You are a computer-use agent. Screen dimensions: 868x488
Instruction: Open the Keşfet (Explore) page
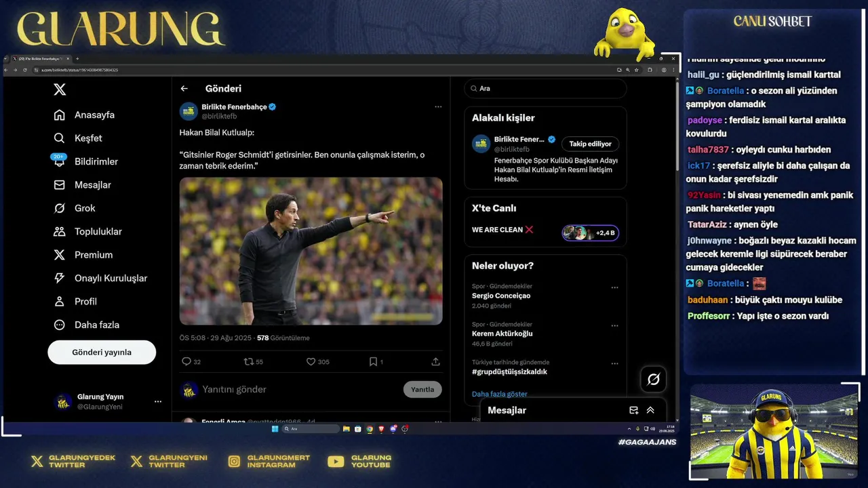78,138
